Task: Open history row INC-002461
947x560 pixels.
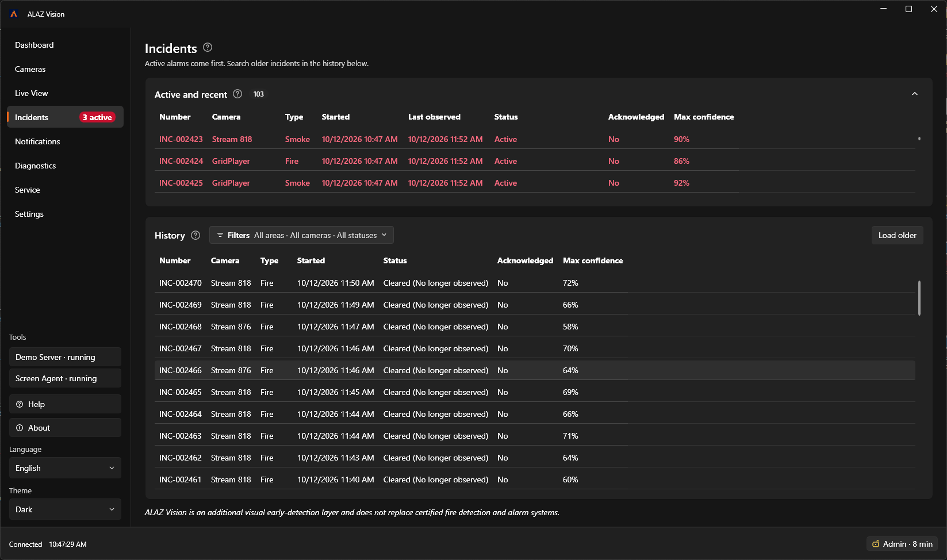Action: pos(535,480)
